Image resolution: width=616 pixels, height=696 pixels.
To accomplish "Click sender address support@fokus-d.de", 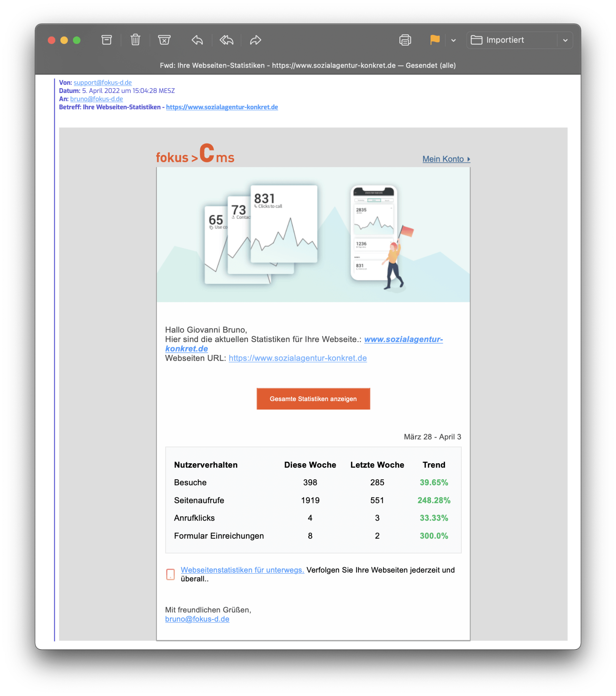I will click(103, 82).
